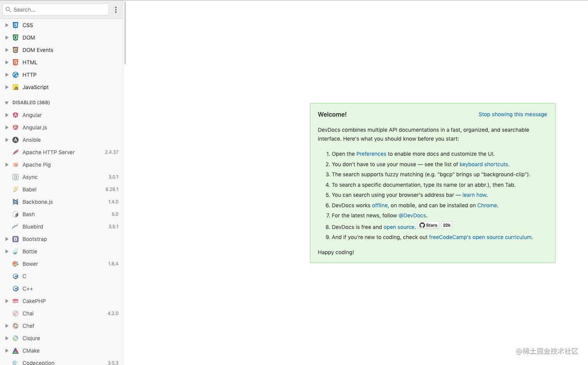Click the Clojure icon

(15, 338)
